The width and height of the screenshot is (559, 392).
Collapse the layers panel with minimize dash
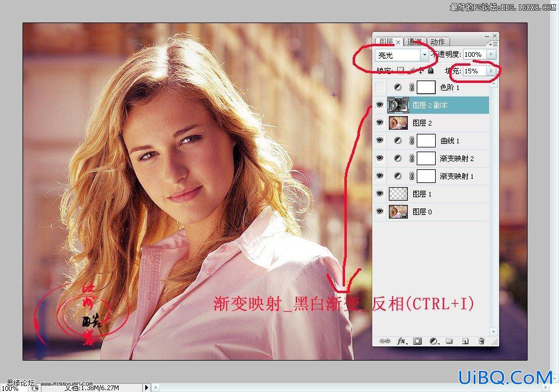click(487, 36)
